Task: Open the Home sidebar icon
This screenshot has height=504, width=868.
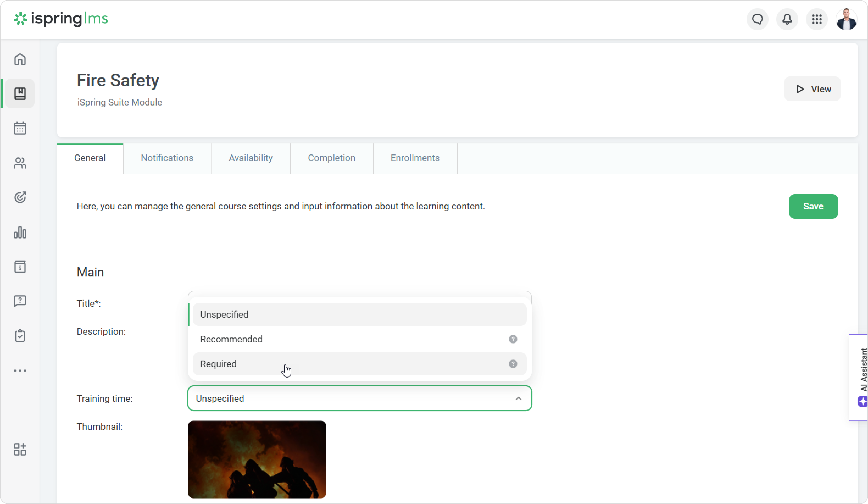Action: coord(20,59)
